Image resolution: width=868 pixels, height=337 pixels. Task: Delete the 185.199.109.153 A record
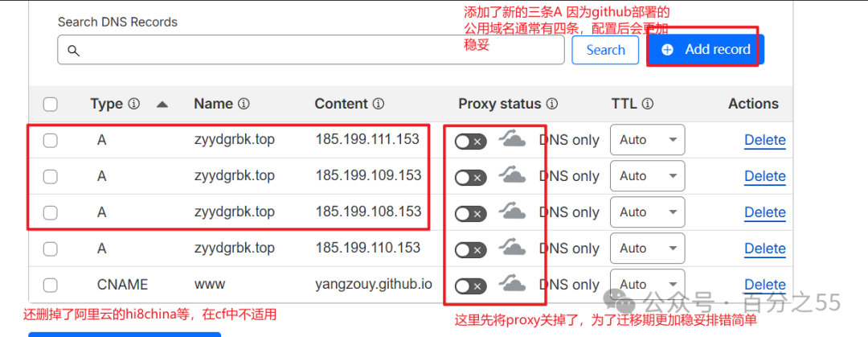click(764, 176)
